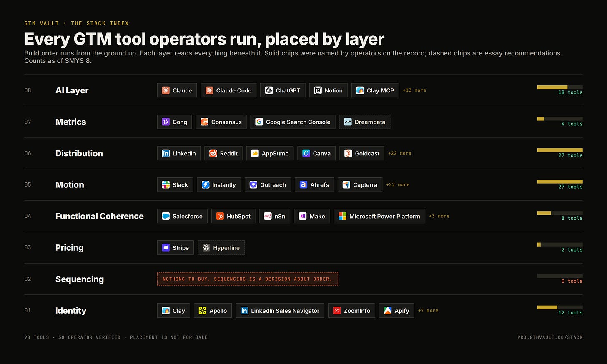The width and height of the screenshot is (607, 364).
Task: Click the Identity tools count bar
Action: click(x=560, y=307)
